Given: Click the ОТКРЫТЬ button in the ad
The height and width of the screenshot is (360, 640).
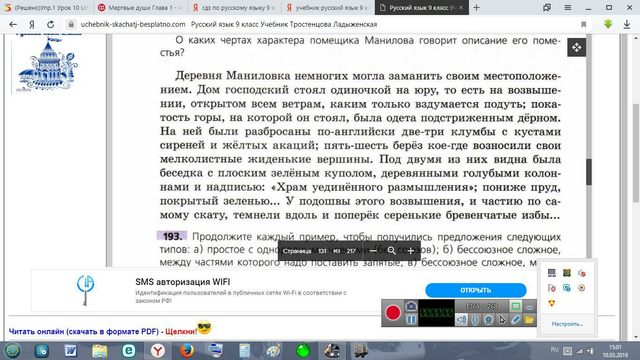Looking at the screenshot, I should 476,290.
